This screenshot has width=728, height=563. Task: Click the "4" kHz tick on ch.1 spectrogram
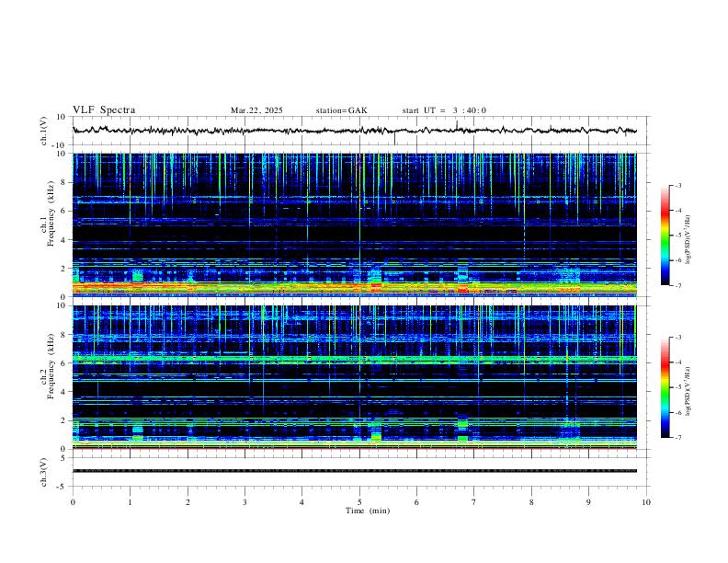[64, 240]
